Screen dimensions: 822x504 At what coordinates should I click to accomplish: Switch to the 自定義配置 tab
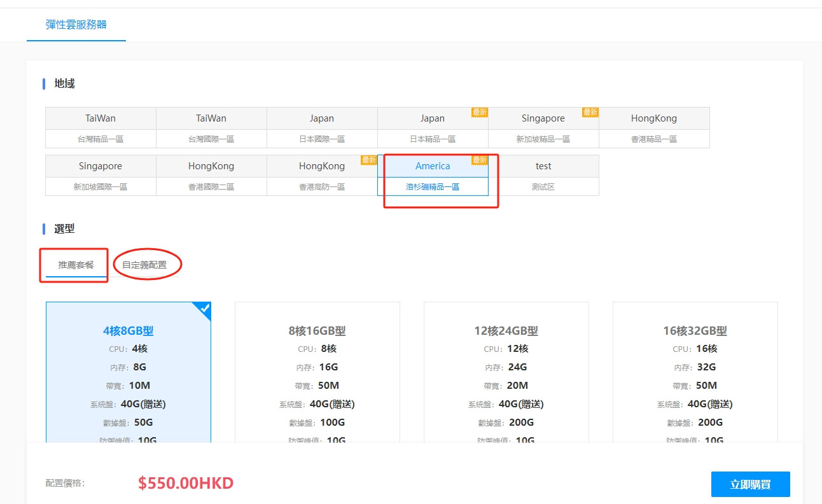pyautogui.click(x=144, y=265)
